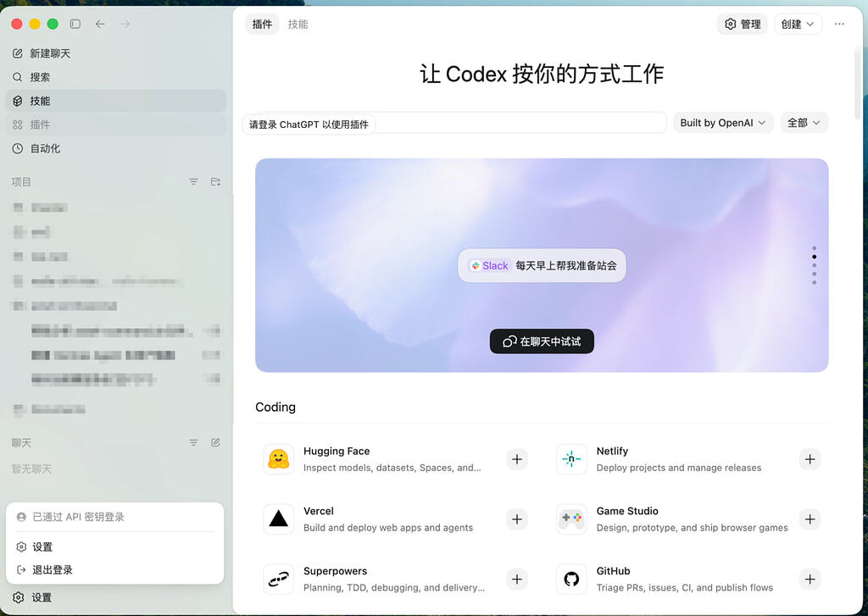868x616 pixels.
Task: Open the 创建 dropdown
Action: click(798, 25)
